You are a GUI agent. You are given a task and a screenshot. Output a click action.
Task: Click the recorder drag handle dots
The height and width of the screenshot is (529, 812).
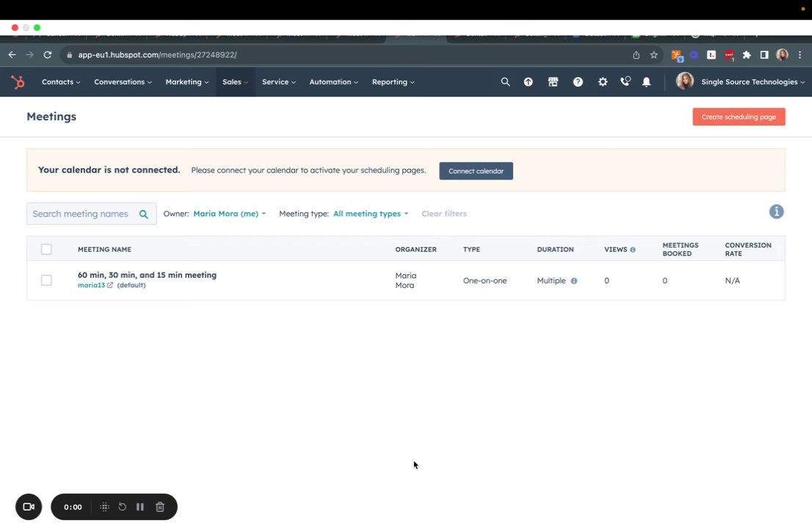(x=104, y=507)
